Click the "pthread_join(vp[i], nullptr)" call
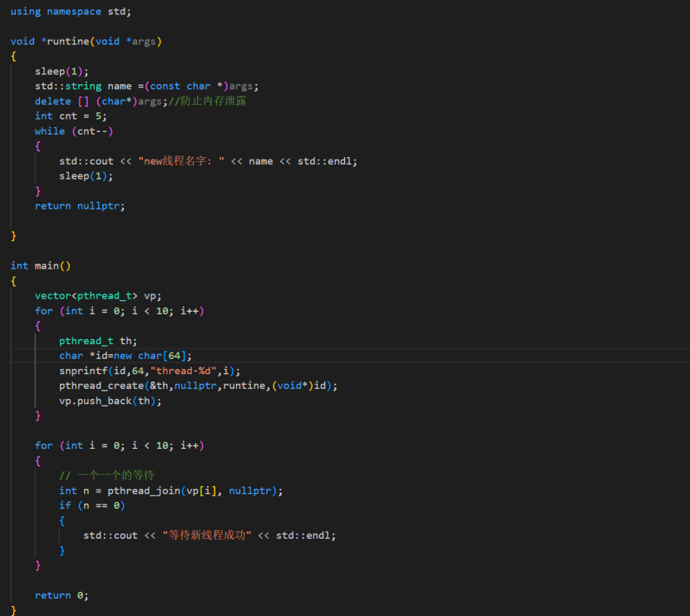The width and height of the screenshot is (690, 616). point(192,490)
